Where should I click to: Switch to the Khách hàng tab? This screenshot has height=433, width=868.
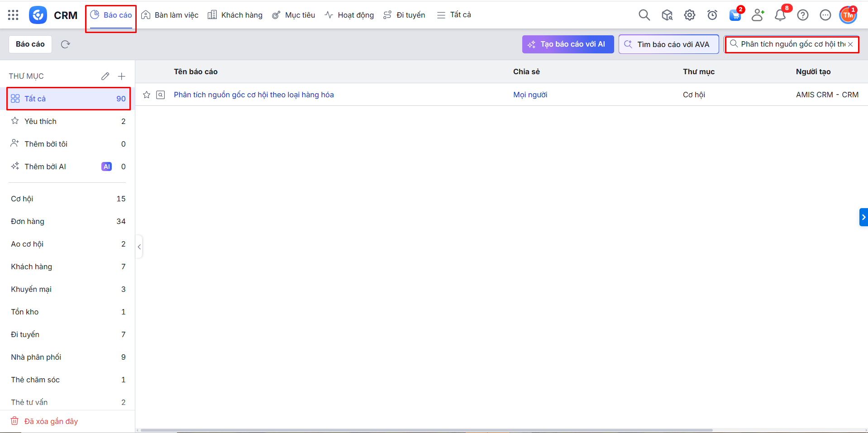235,15
